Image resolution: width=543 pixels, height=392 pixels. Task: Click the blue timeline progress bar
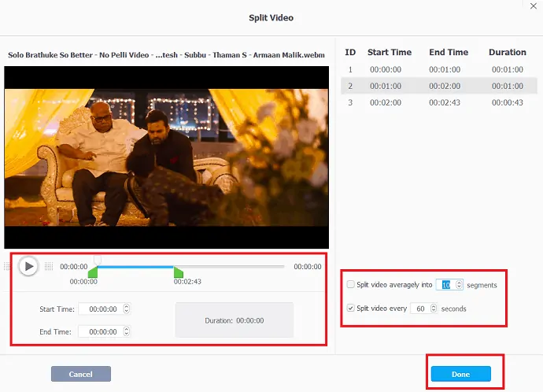click(x=135, y=267)
